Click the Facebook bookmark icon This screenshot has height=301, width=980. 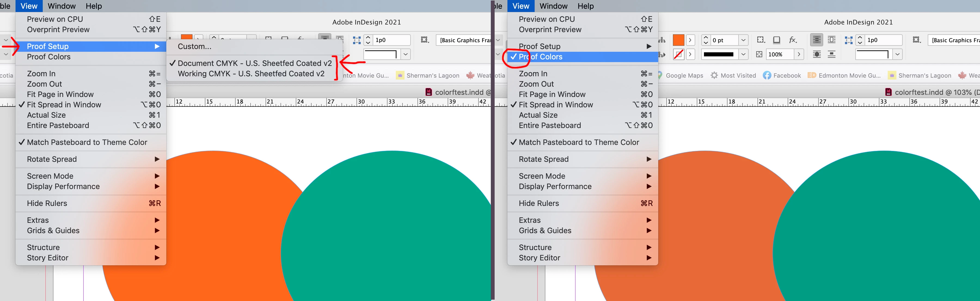pos(767,75)
